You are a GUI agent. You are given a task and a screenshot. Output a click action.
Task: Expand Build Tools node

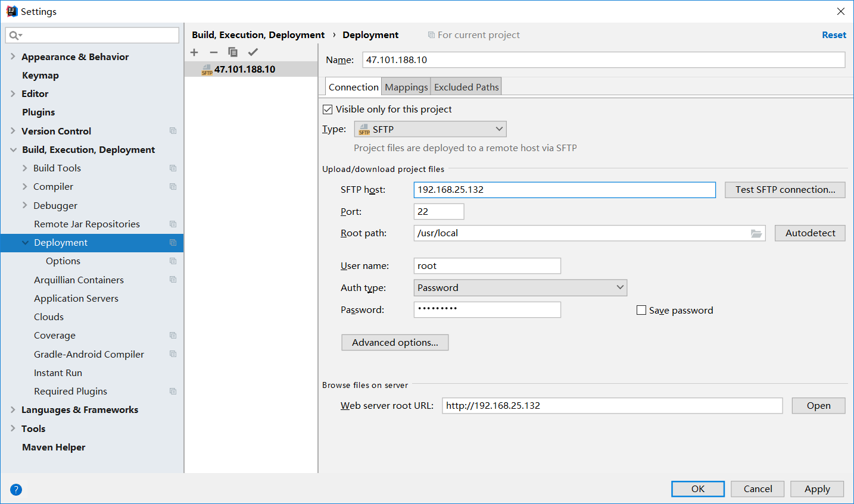pyautogui.click(x=25, y=168)
